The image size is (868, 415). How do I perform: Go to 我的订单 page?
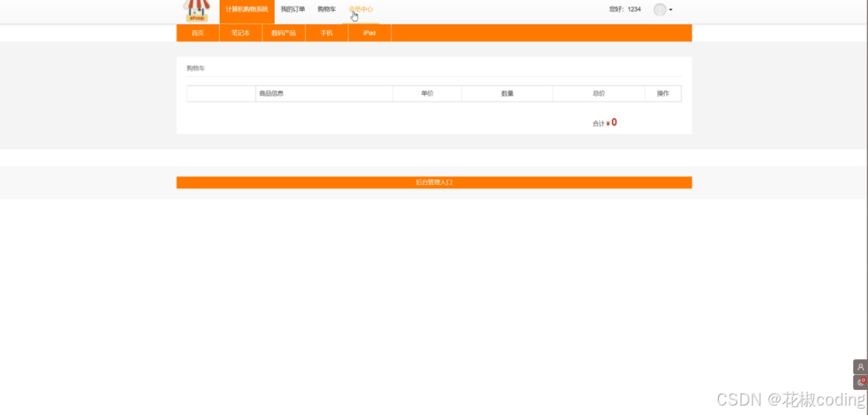pos(293,9)
